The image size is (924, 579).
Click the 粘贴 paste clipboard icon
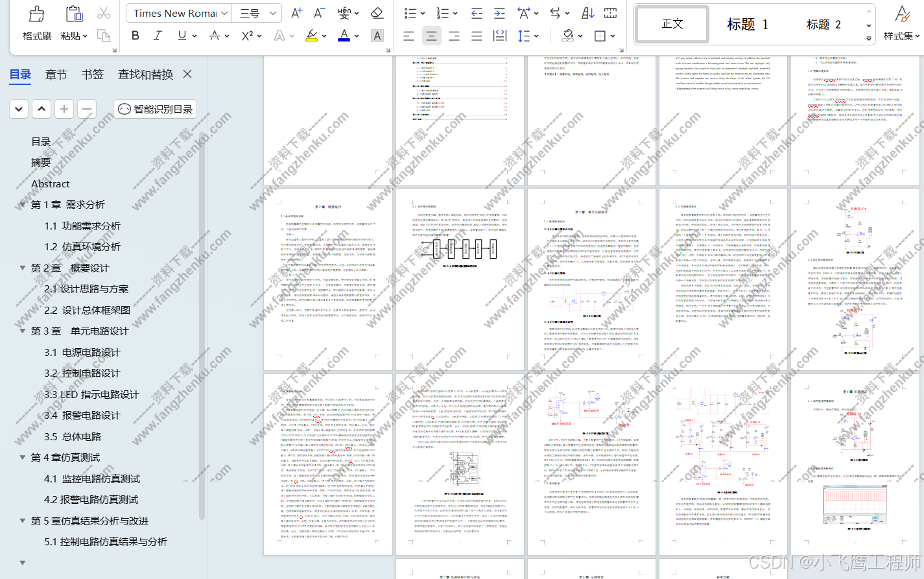(74, 14)
